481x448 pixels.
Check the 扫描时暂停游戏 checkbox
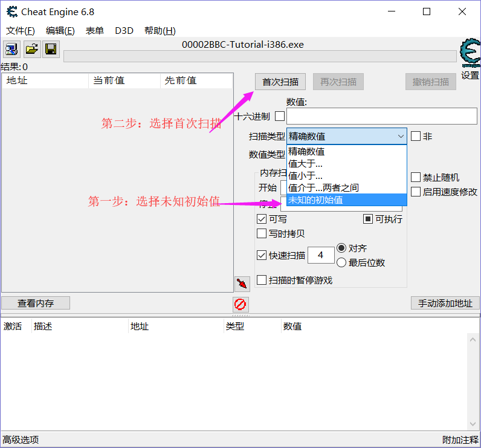click(262, 280)
